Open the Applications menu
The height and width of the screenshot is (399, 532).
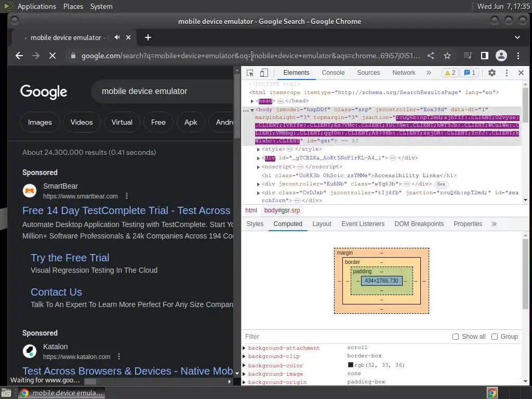click(37, 6)
